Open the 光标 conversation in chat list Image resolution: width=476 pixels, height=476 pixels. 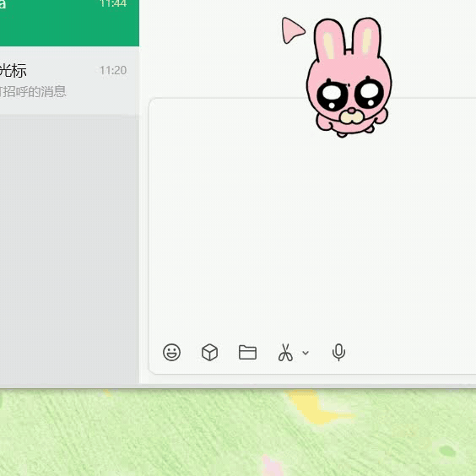[69, 81]
